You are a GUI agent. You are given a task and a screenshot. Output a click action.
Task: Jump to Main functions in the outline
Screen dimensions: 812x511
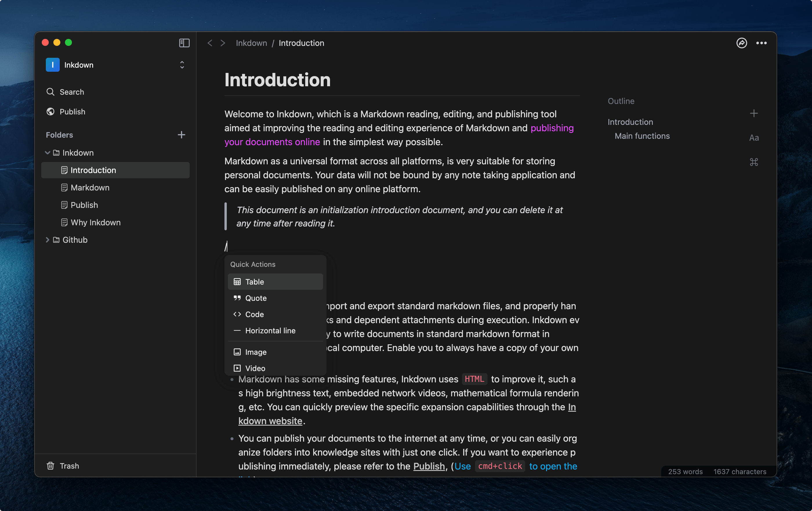tap(642, 136)
